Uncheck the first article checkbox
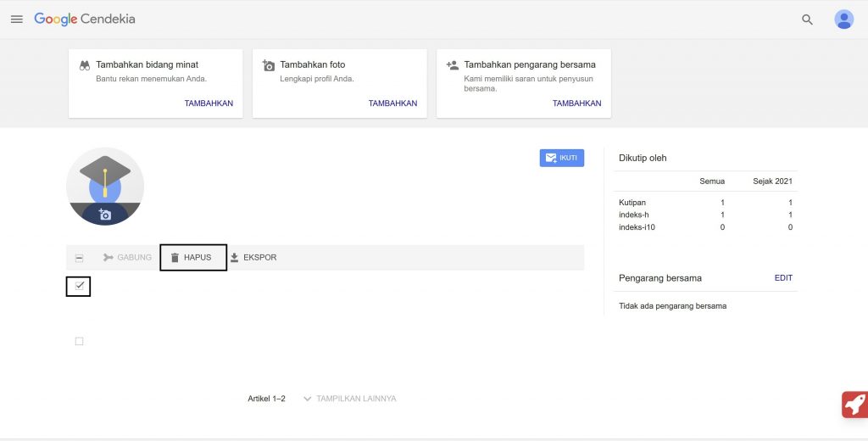The height and width of the screenshot is (441, 868). pos(79,286)
